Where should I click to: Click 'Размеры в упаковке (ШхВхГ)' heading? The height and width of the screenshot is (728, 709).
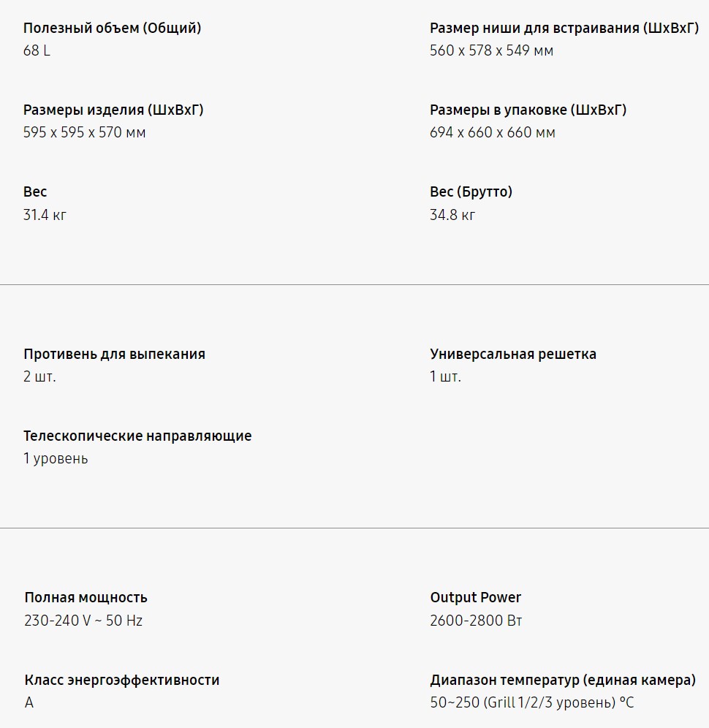528,110
